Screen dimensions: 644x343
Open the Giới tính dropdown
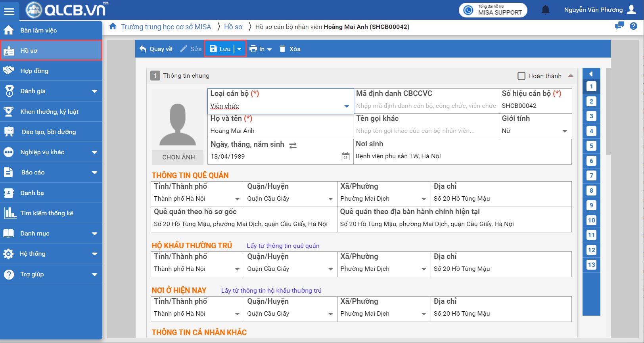564,131
